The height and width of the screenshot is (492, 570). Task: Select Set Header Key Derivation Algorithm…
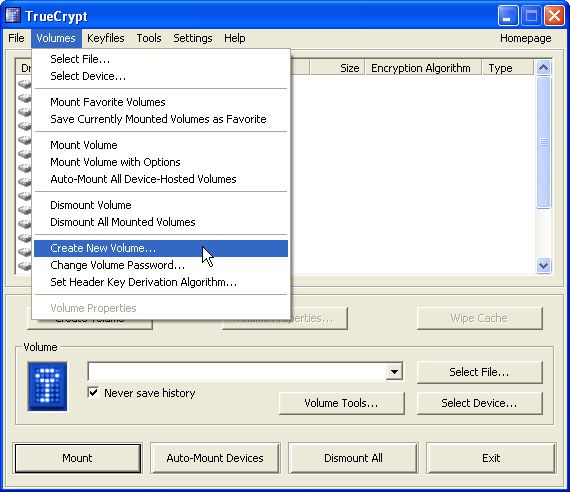(x=161, y=282)
